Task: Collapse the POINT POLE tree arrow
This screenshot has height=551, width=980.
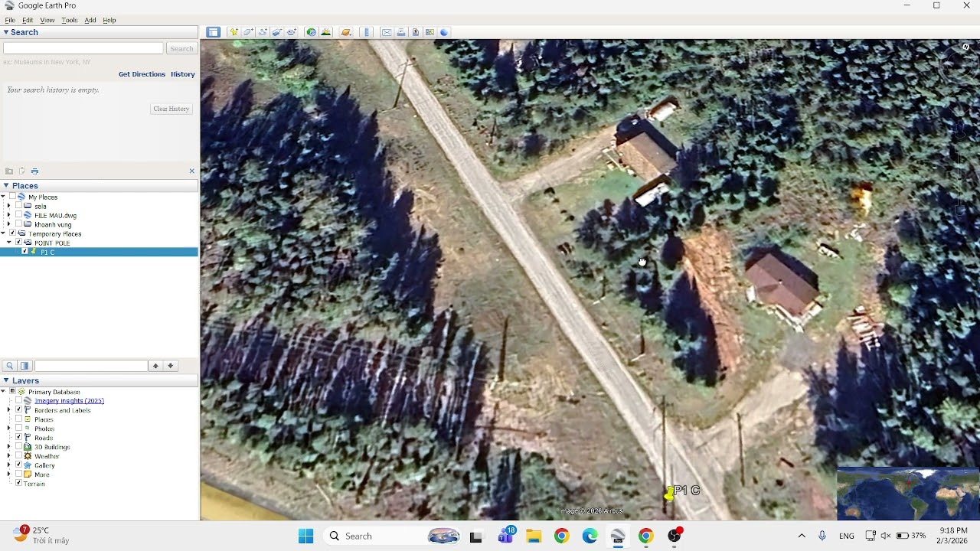Action: click(x=9, y=243)
